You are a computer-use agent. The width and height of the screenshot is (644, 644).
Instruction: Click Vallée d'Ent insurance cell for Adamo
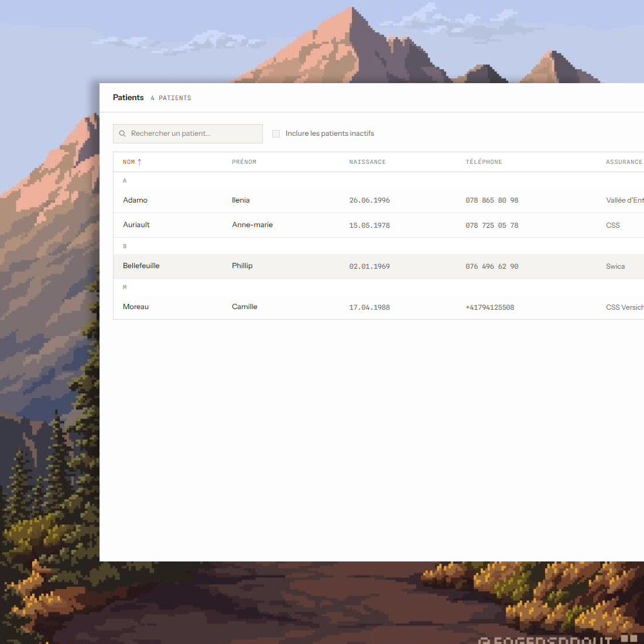point(625,200)
